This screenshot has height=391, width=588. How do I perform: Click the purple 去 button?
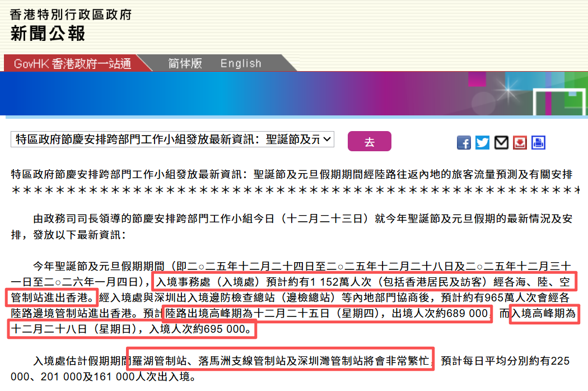370,141
